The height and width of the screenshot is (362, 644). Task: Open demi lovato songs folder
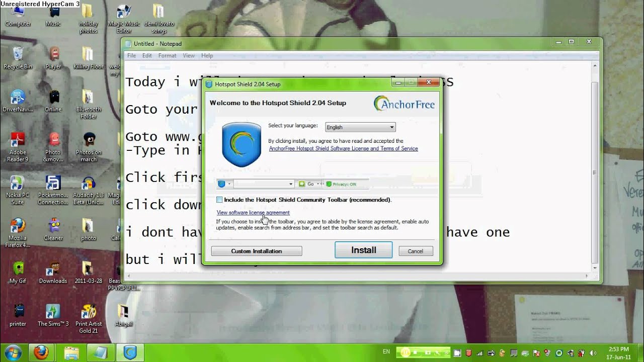pos(159,19)
